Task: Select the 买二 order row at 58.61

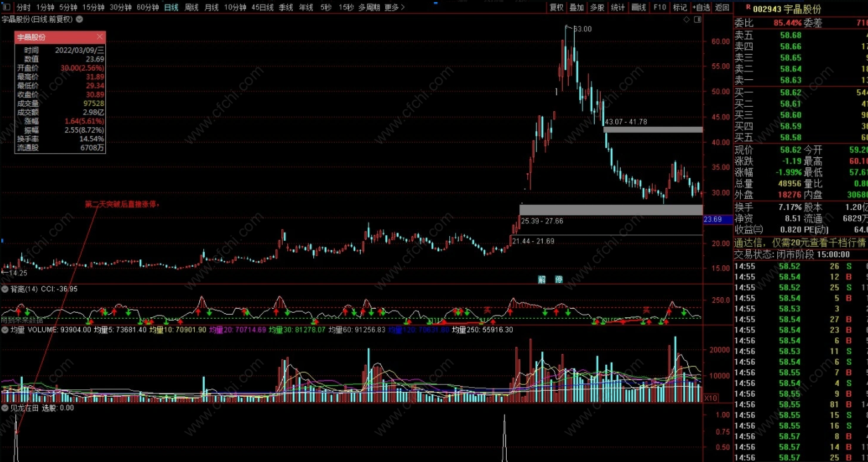Action: (x=801, y=104)
